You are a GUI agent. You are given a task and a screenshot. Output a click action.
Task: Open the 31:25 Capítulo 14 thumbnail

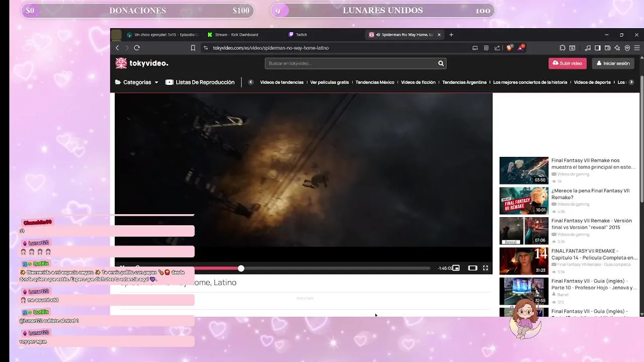[524, 261]
